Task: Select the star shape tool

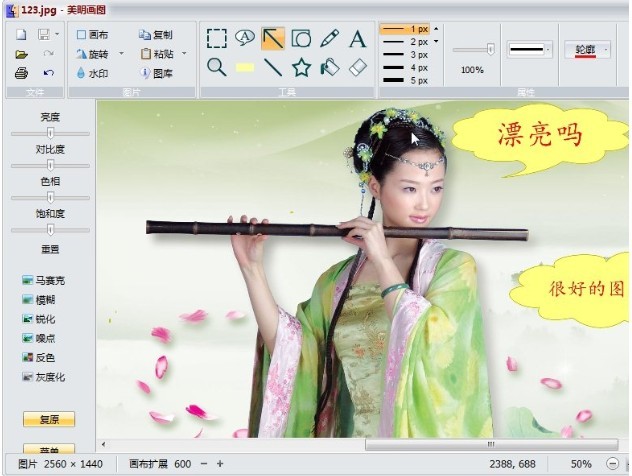Action: click(x=301, y=67)
